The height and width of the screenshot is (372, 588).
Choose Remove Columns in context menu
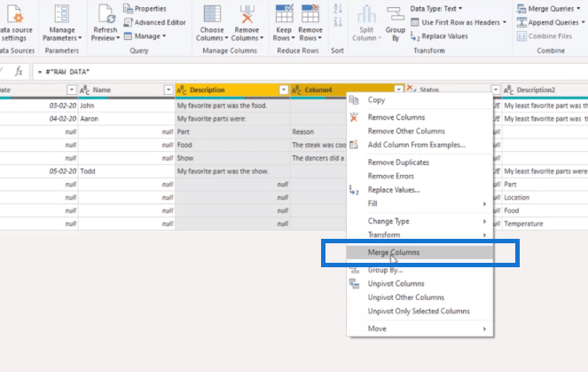point(419,117)
